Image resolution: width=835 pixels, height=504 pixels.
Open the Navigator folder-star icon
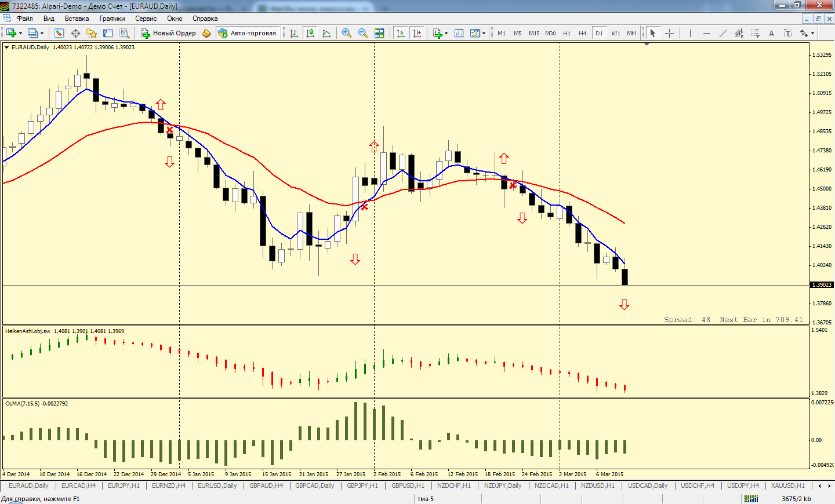click(x=92, y=33)
